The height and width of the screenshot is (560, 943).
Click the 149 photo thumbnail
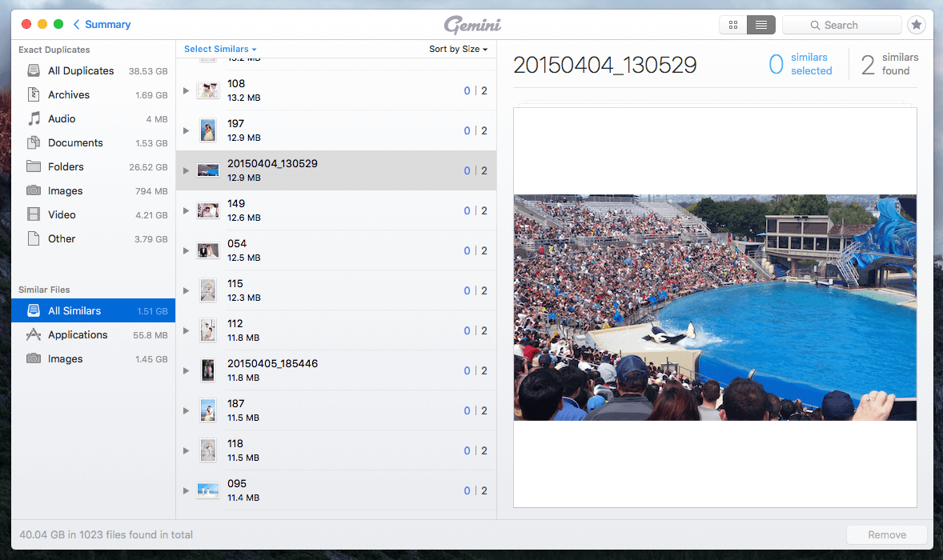click(x=208, y=211)
